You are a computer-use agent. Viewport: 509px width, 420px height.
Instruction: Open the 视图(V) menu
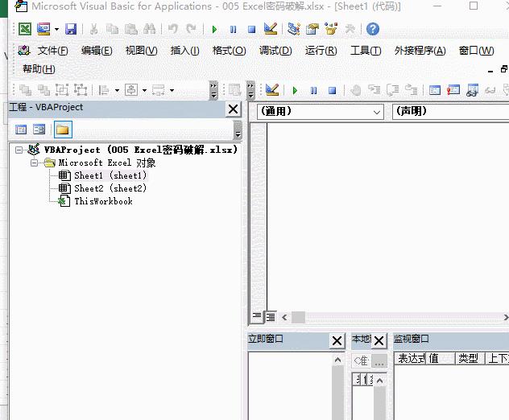click(141, 51)
